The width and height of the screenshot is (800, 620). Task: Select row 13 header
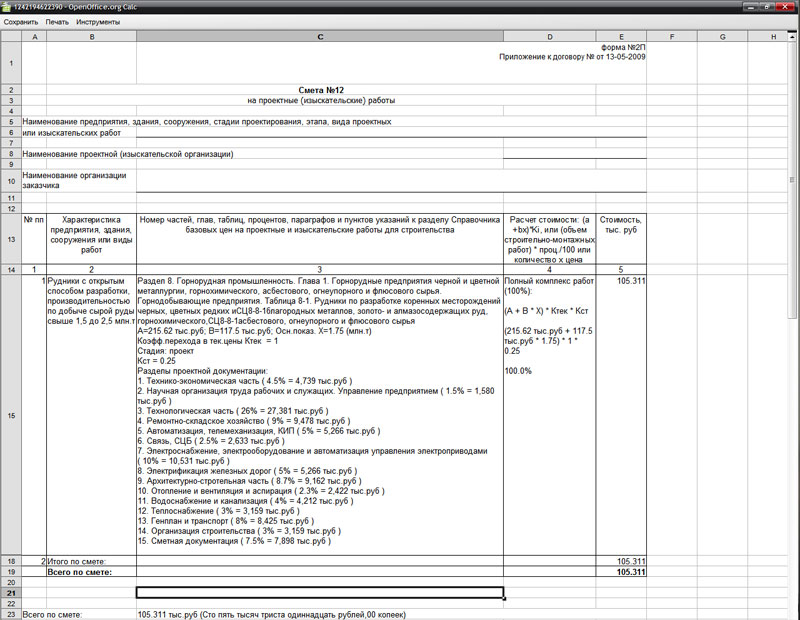coord(10,240)
